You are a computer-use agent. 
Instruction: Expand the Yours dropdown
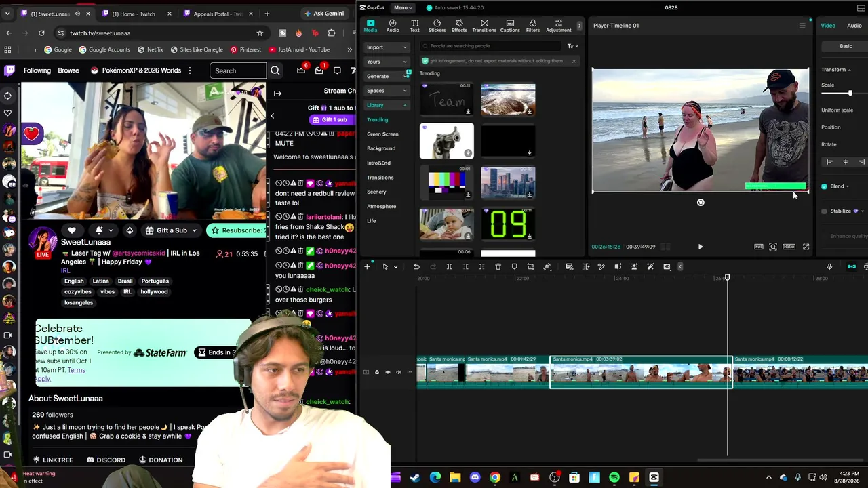tap(387, 62)
